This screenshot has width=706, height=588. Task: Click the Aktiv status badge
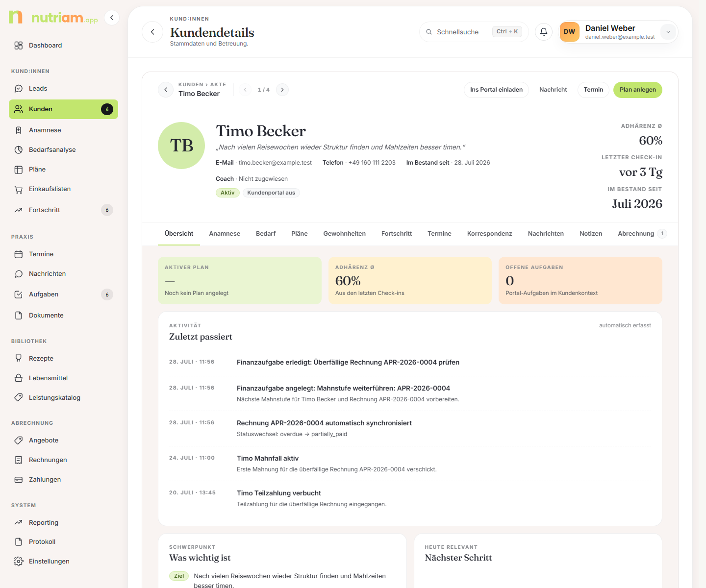227,193
